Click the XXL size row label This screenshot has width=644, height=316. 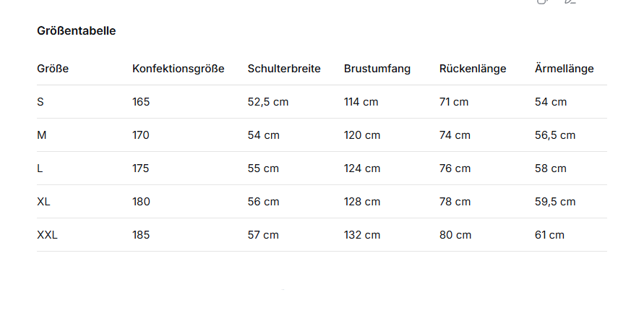point(47,235)
